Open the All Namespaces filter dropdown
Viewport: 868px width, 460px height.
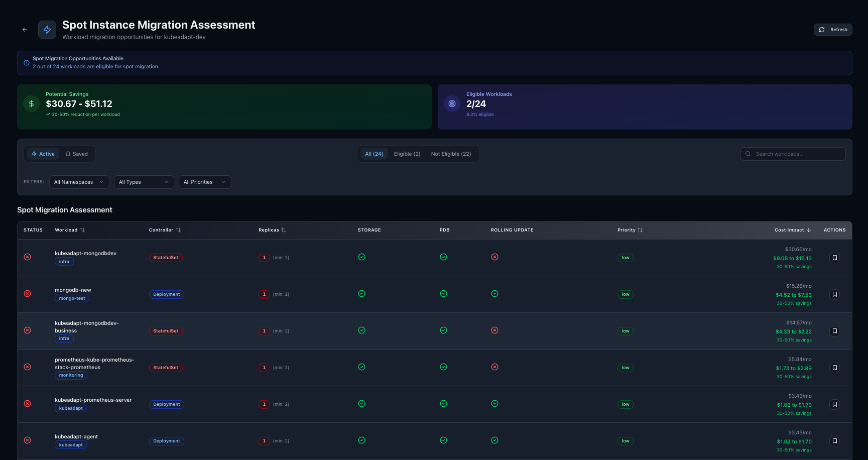(79, 182)
